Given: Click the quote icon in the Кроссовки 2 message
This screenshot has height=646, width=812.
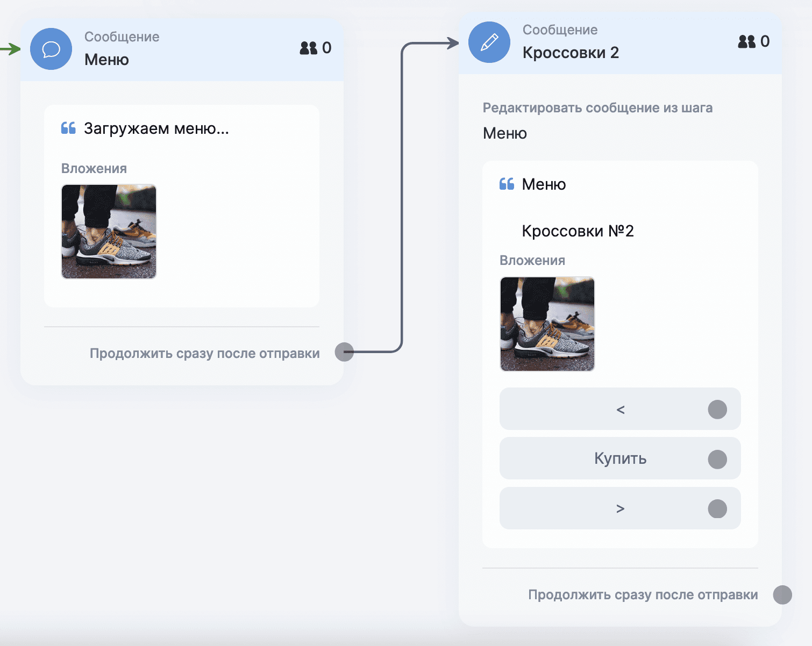Looking at the screenshot, I should pyautogui.click(x=507, y=184).
